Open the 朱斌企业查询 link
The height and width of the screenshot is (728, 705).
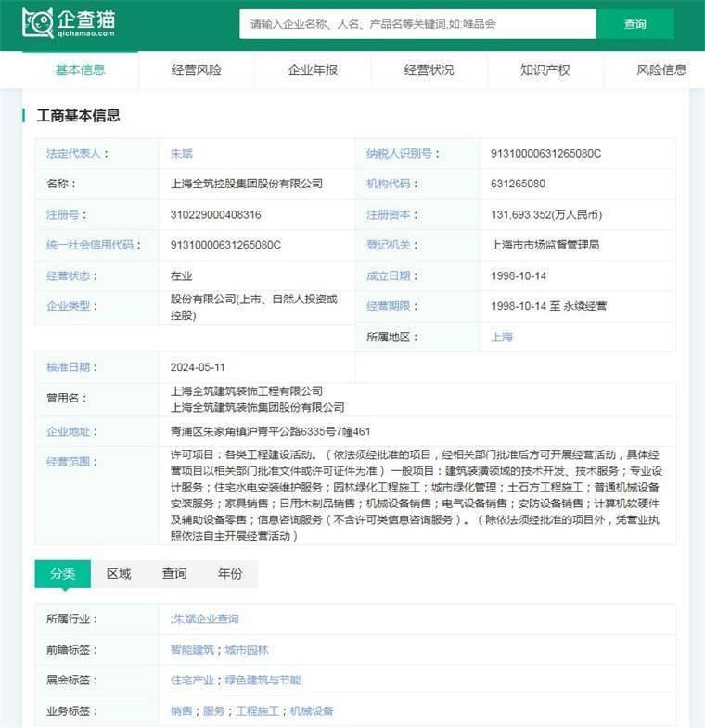tap(205, 619)
